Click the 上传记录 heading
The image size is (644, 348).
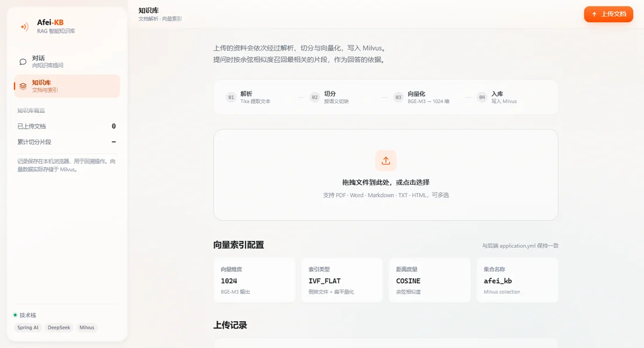(230, 325)
